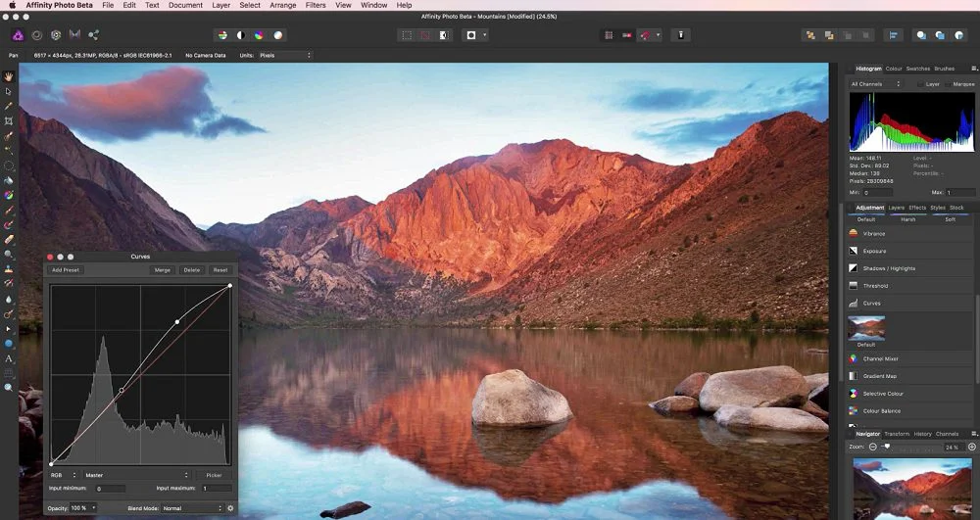Click the Assistant Manager toolbar icon
Image resolution: width=980 pixels, height=520 pixels.
pyautogui.click(x=681, y=35)
